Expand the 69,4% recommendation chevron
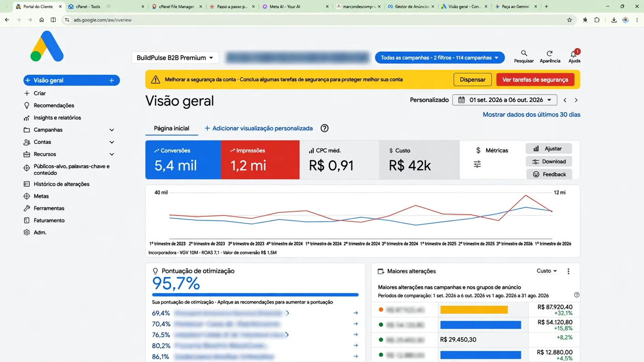The height and width of the screenshot is (362, 644). (287, 313)
